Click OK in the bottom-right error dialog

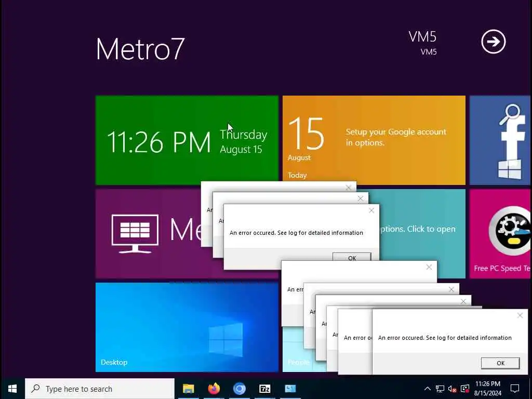[500, 363]
